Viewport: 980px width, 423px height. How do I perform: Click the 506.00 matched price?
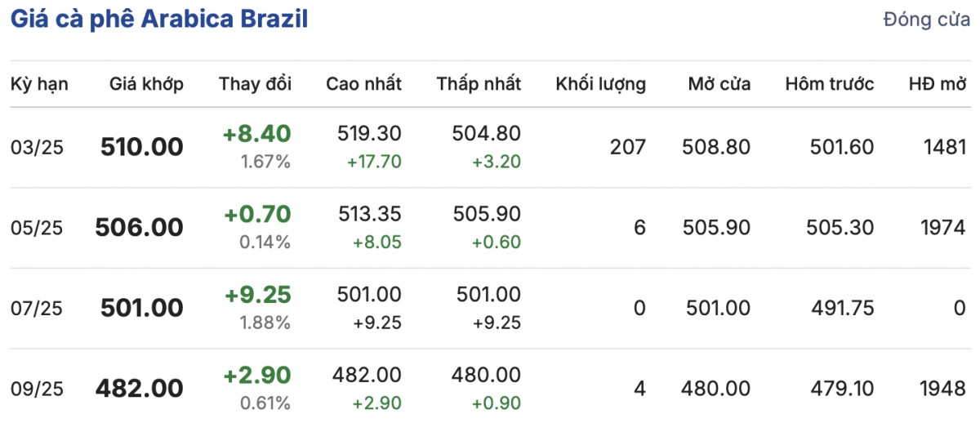pyautogui.click(x=140, y=228)
